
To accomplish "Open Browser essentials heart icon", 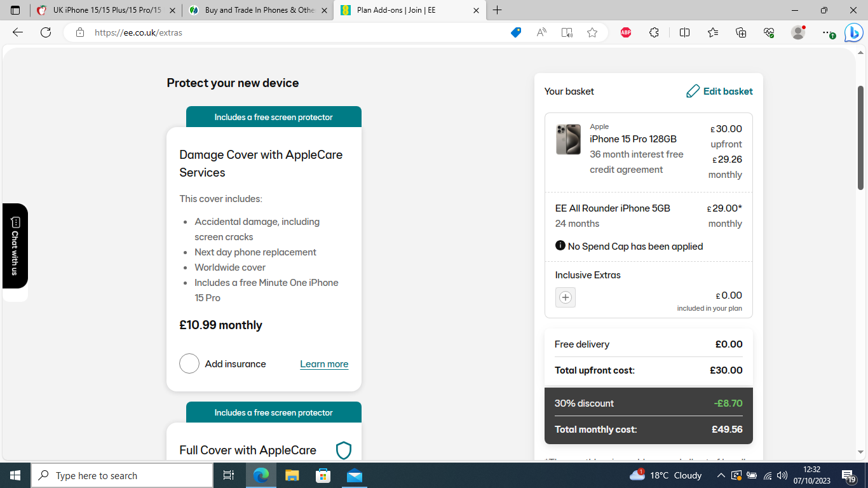I will 769,32.
